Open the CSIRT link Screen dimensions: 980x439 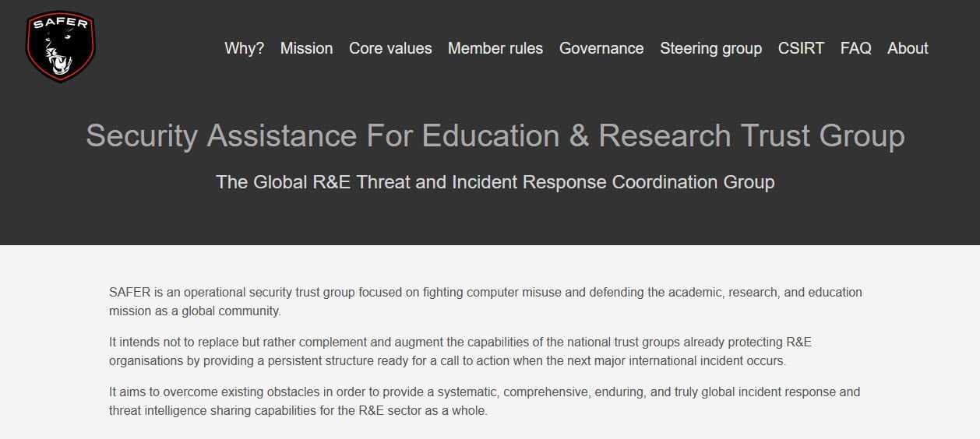coord(801,48)
